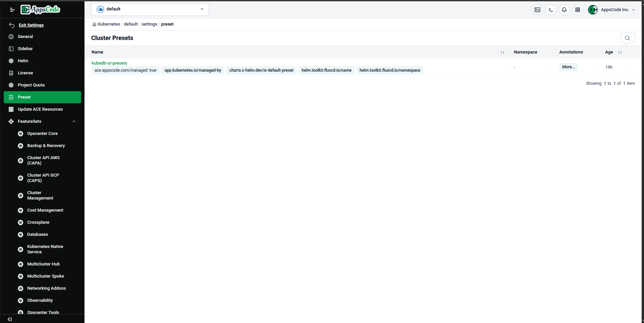Click the AppsCode Inc. profile avatar
Viewport: 644px width, 323px height.
[x=593, y=10]
